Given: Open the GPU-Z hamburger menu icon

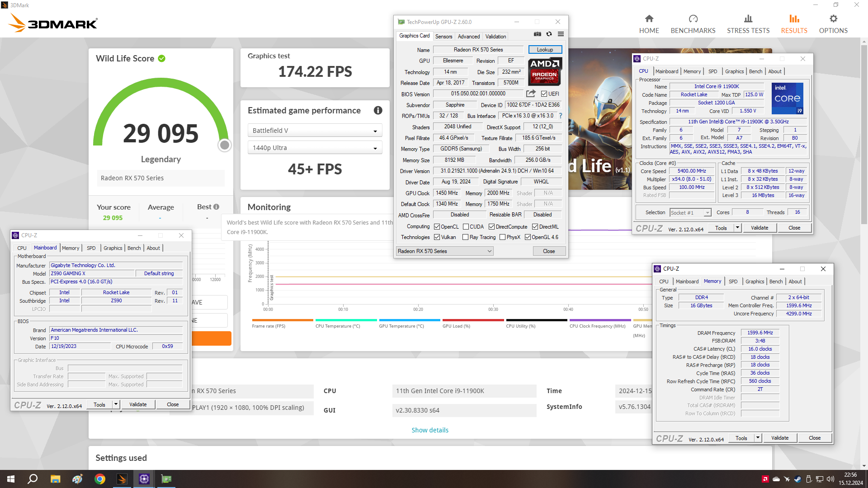Looking at the screenshot, I should tap(561, 34).
